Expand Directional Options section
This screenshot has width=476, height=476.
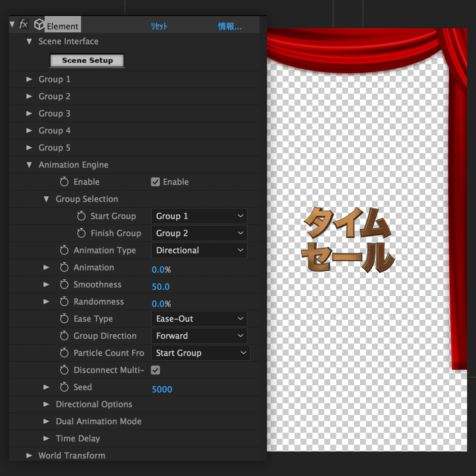pyautogui.click(x=46, y=404)
